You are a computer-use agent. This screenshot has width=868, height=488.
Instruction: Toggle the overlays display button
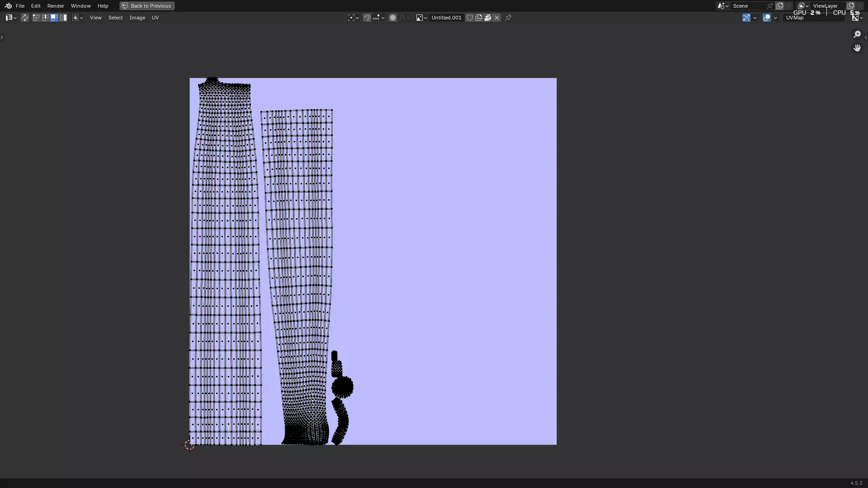point(767,18)
